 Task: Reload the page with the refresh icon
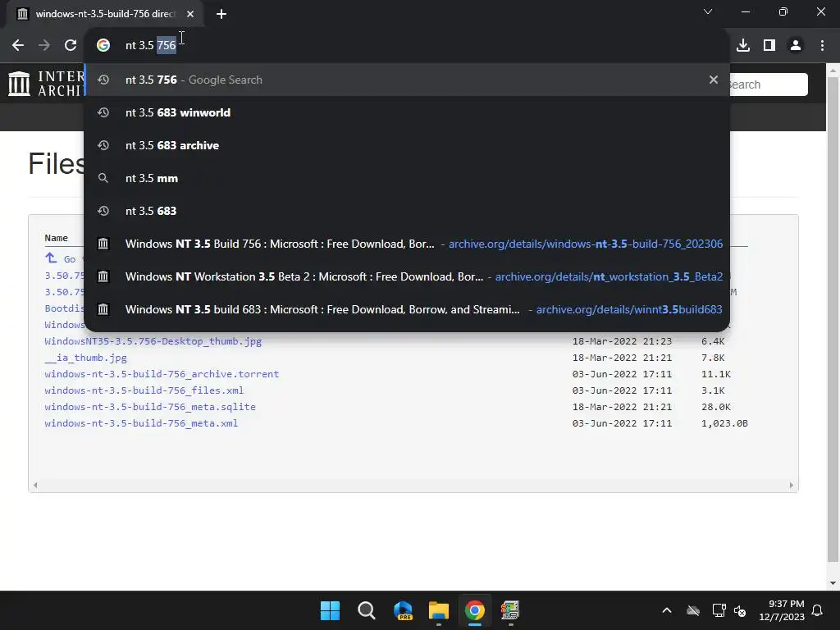tap(71, 46)
